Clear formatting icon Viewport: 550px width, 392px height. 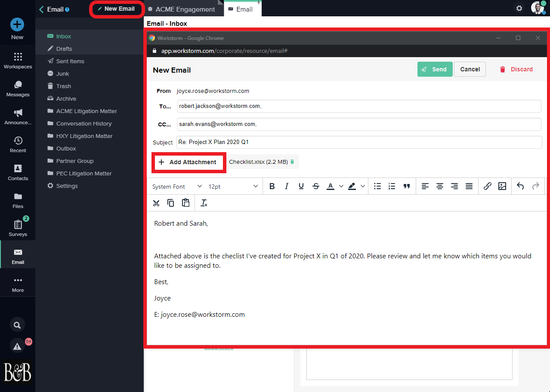(x=204, y=203)
